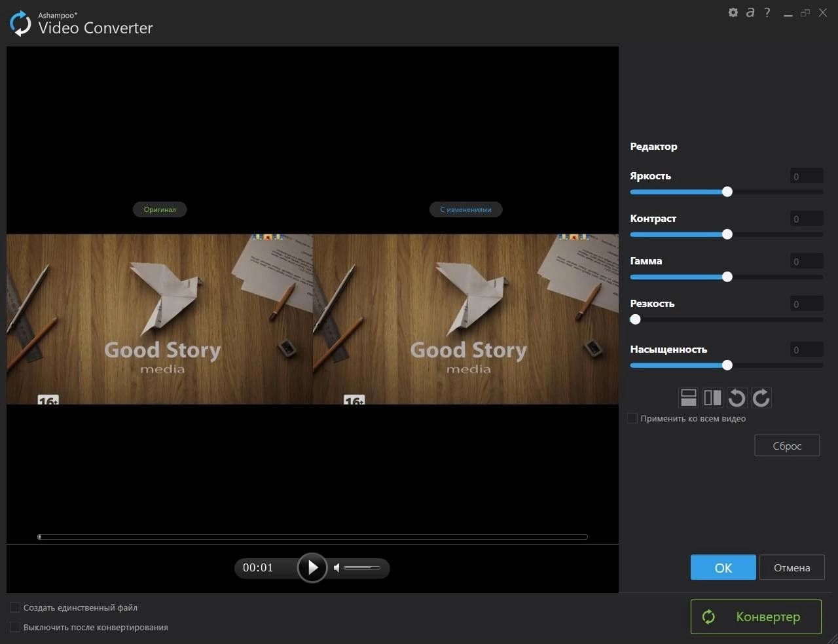838x644 pixels.
Task: Start conversion with Конвертер button
Action: pyautogui.click(x=756, y=617)
